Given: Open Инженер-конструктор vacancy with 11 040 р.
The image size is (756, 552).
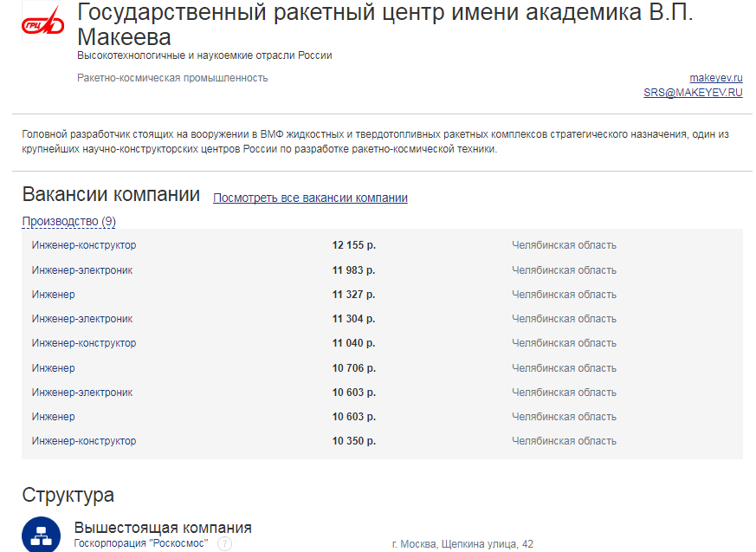Looking at the screenshot, I should (84, 343).
